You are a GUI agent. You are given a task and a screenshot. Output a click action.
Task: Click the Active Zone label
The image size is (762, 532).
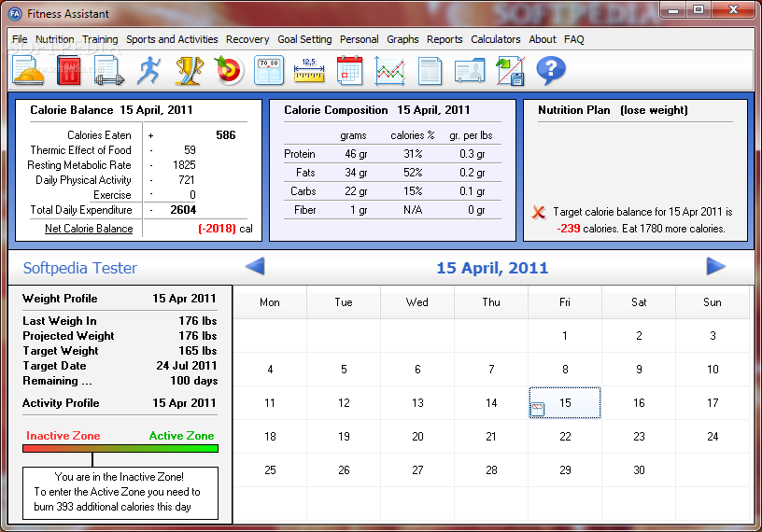[x=181, y=436]
